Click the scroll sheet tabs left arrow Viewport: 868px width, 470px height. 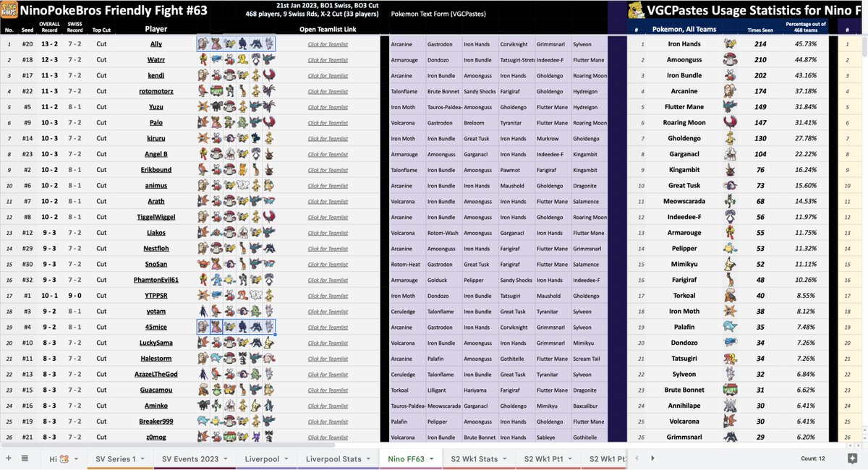click(x=635, y=458)
